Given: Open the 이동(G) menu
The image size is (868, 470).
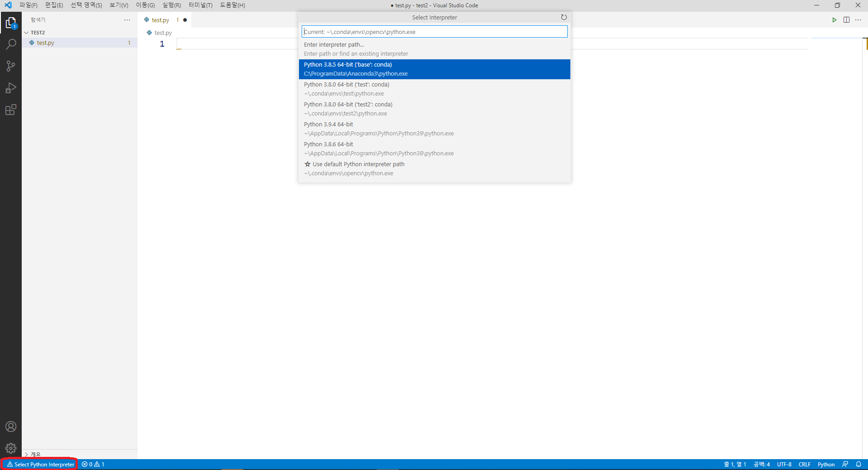Looking at the screenshot, I should pos(145,5).
